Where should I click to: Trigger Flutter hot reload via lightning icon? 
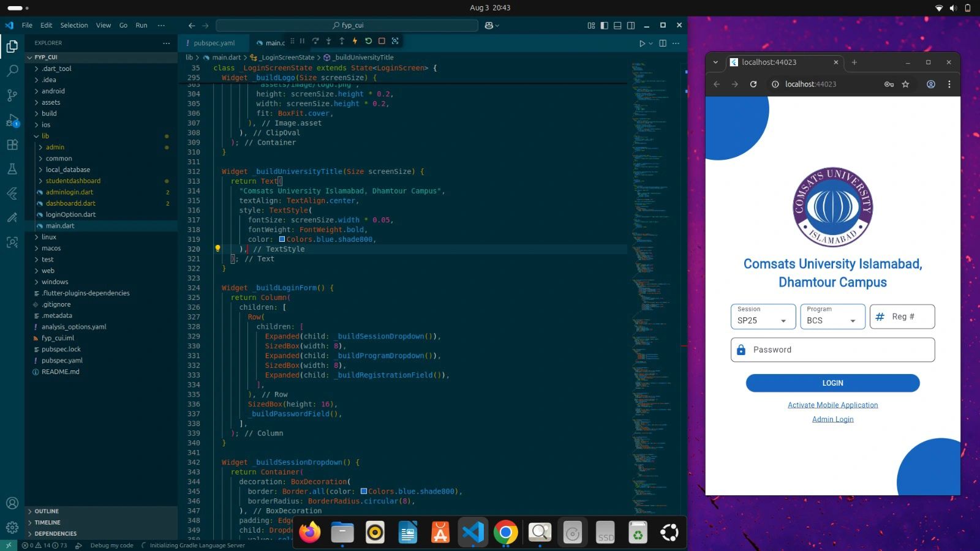pos(355,42)
